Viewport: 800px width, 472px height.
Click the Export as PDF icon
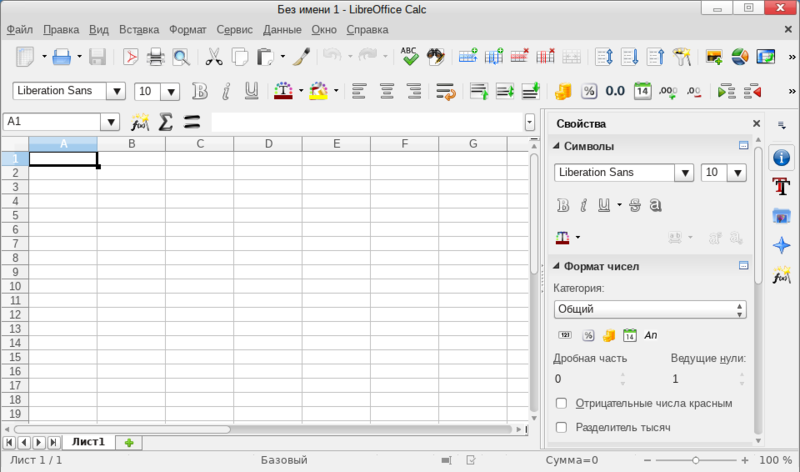coord(131,57)
